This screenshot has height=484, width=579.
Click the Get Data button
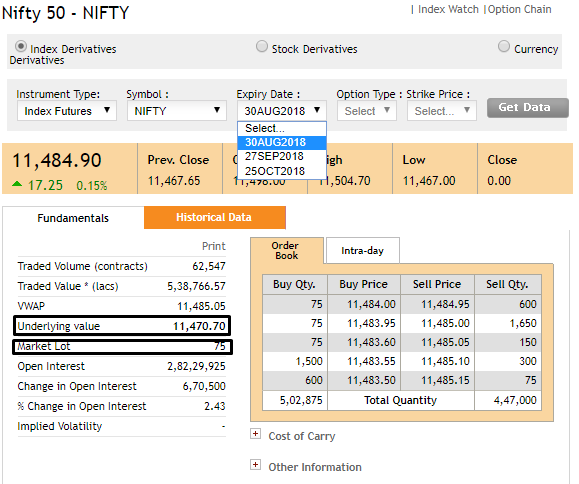(x=528, y=108)
